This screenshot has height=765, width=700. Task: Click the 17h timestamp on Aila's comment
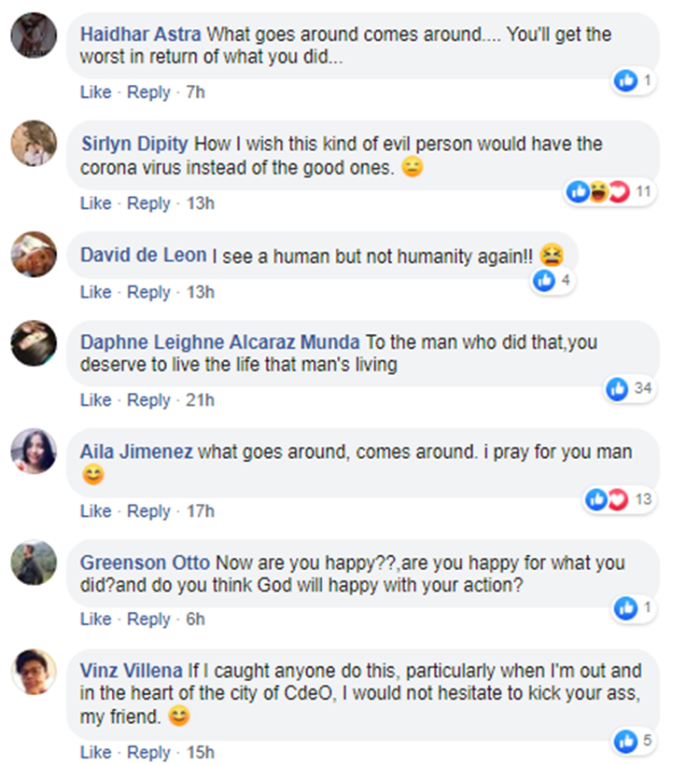[x=200, y=511]
